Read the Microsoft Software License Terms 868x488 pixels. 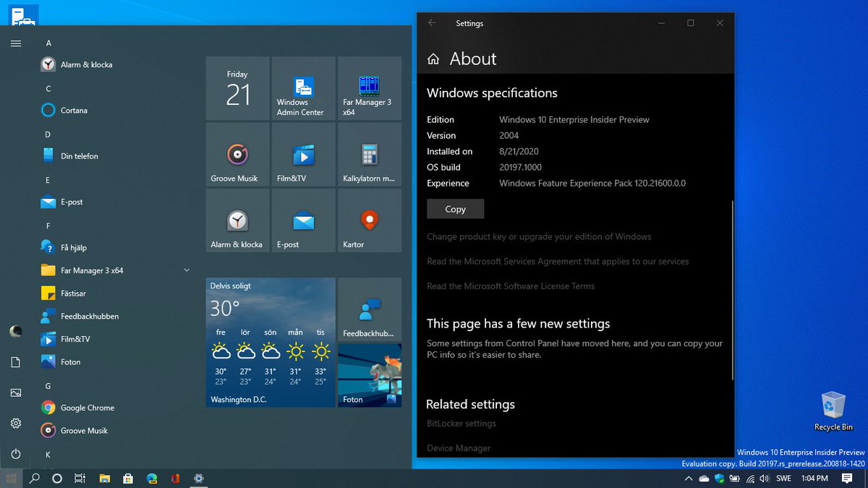(x=511, y=286)
